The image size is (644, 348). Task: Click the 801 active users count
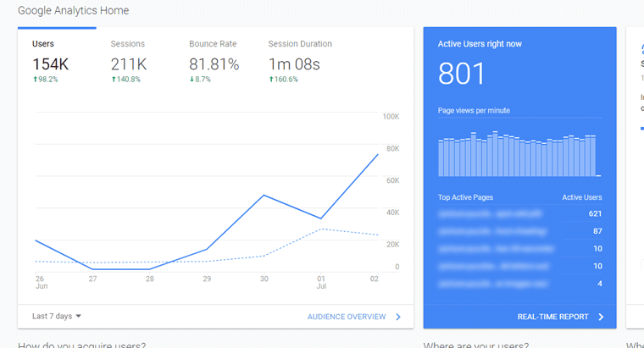pyautogui.click(x=462, y=75)
